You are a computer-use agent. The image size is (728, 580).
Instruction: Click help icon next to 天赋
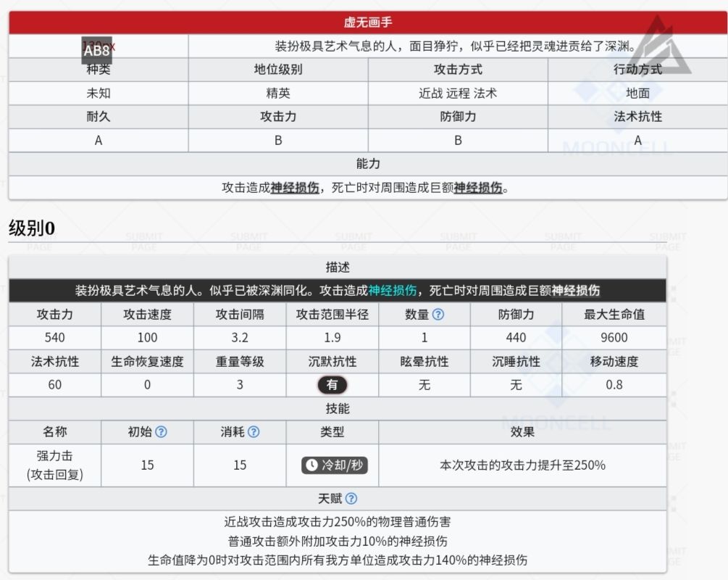pos(351,499)
